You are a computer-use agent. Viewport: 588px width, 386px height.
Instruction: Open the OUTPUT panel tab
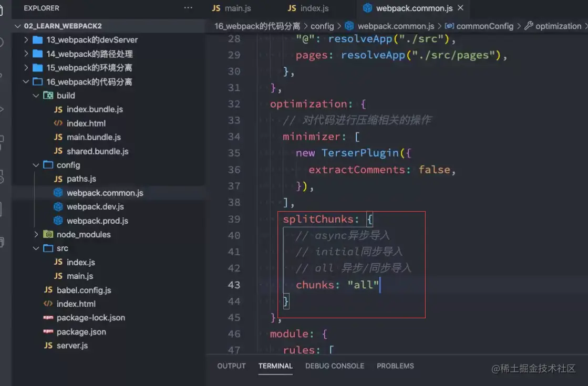231,366
